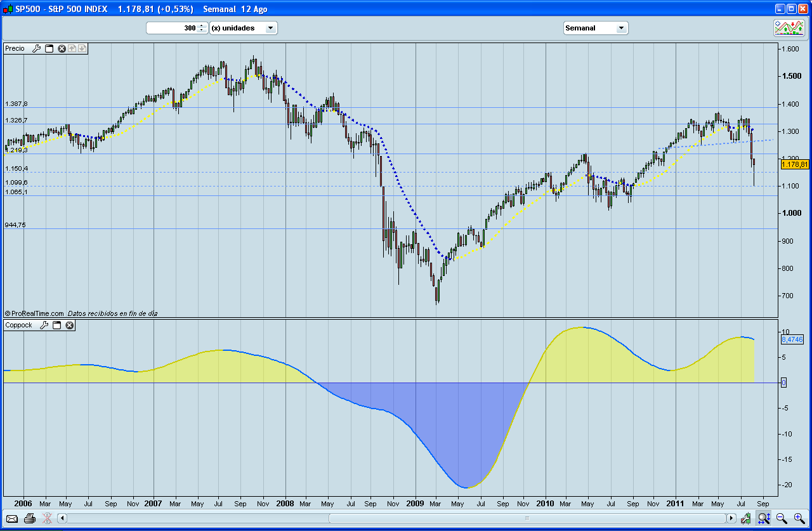Viewport: 812px width, 531px height.
Task: Expand the (x) unidades dropdown
Action: pos(270,28)
